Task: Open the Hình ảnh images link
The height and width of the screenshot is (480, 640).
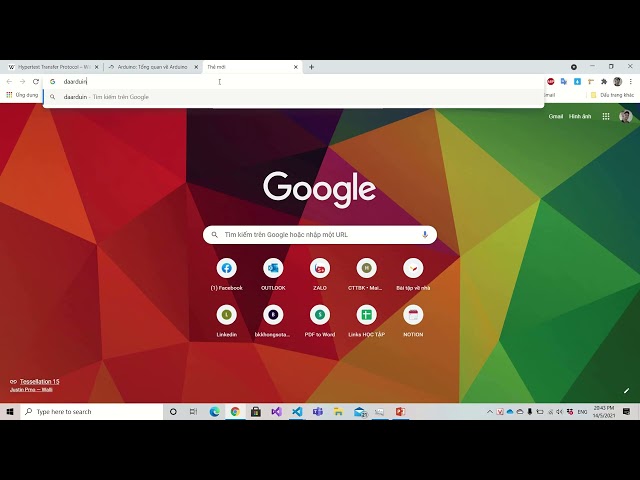Action: pyautogui.click(x=580, y=116)
